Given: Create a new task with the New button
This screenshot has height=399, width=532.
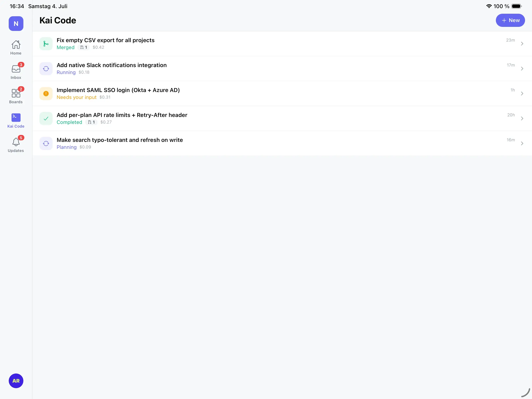Looking at the screenshot, I should (510, 20).
